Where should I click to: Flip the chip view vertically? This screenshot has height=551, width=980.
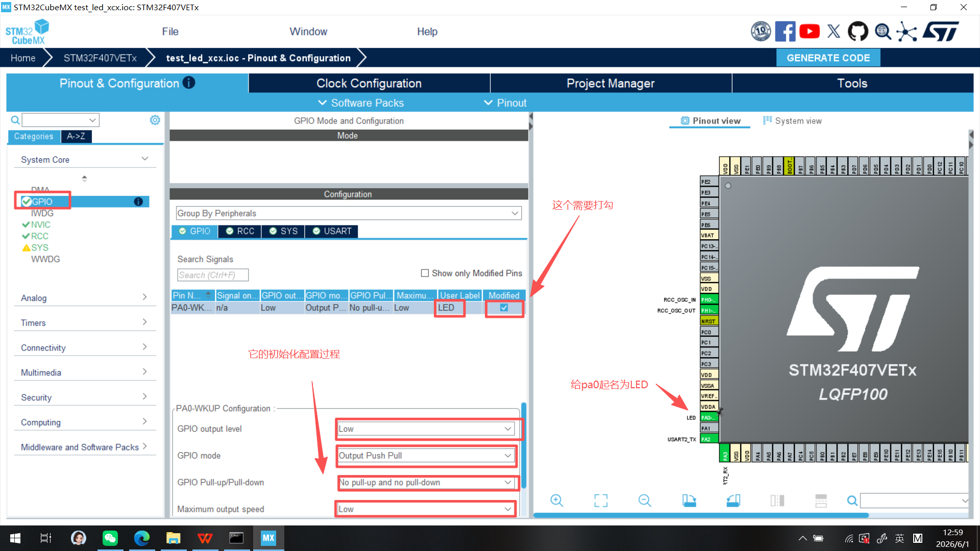pyautogui.click(x=821, y=500)
